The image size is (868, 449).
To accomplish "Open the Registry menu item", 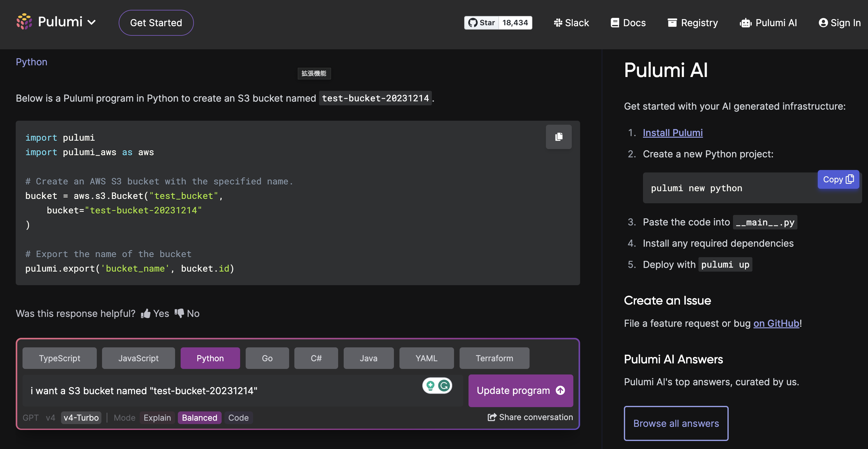I will point(693,22).
